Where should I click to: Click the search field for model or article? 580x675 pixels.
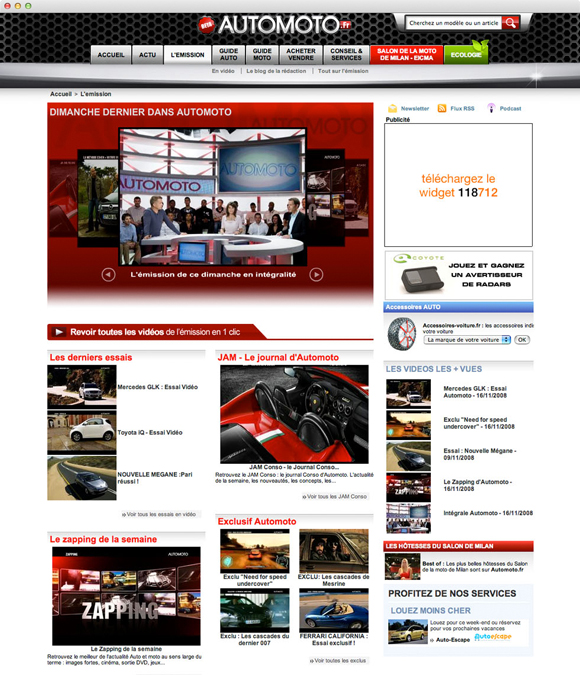453,23
